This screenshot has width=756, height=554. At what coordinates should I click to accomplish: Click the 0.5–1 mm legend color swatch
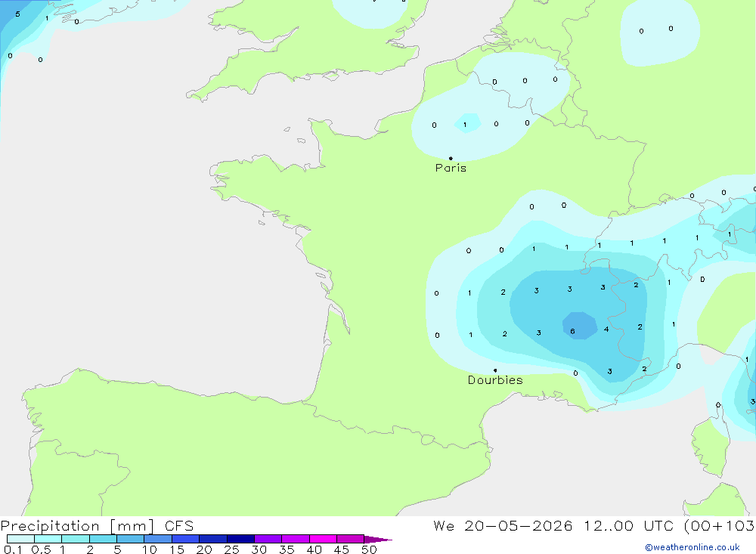pos(48,539)
